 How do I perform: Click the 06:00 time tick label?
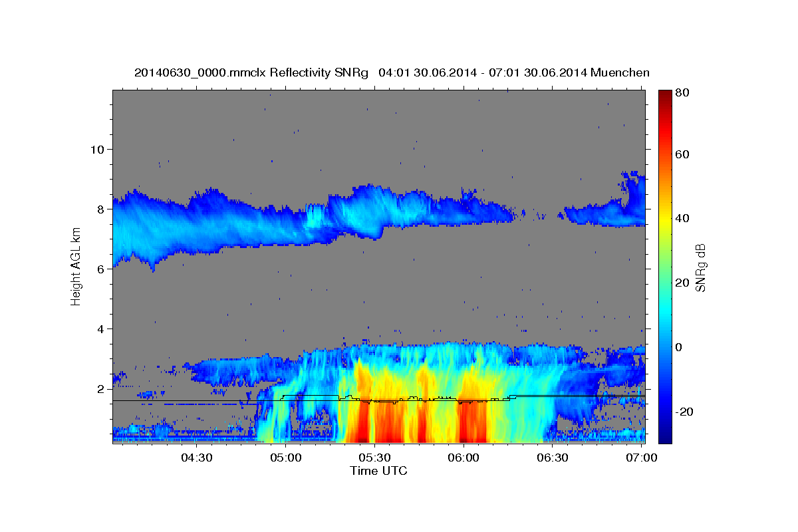tap(464, 458)
